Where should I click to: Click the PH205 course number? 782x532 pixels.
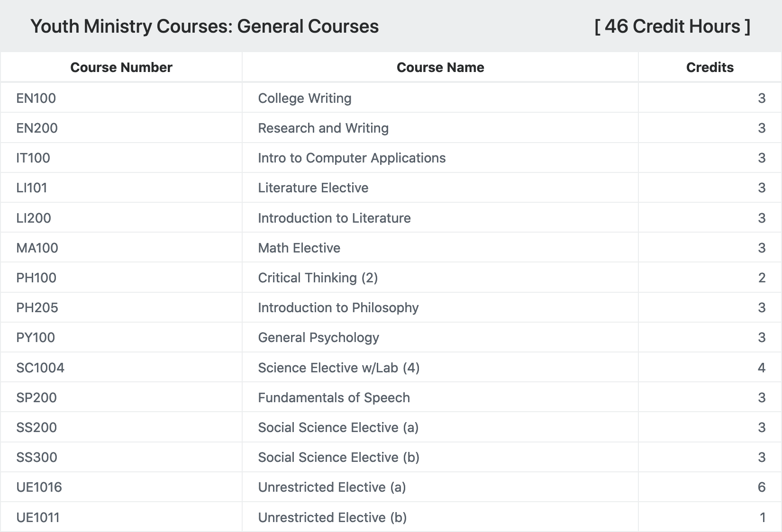[x=37, y=307]
